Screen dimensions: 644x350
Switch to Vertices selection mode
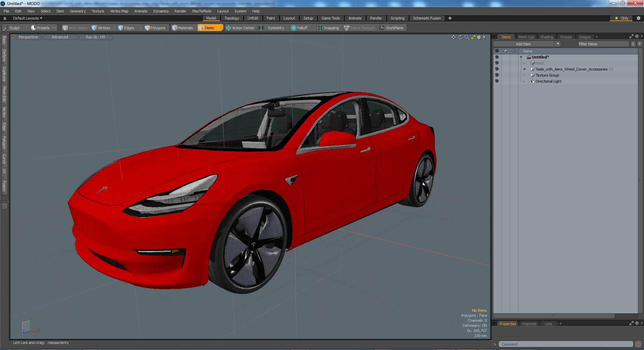(x=103, y=28)
